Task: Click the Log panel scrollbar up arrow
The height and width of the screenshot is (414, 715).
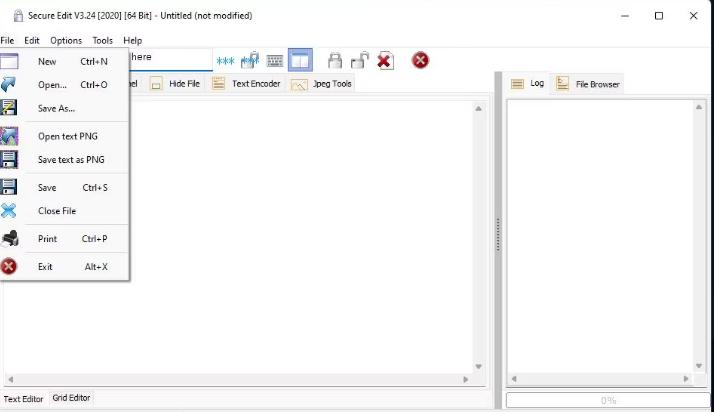Action: tap(699, 107)
